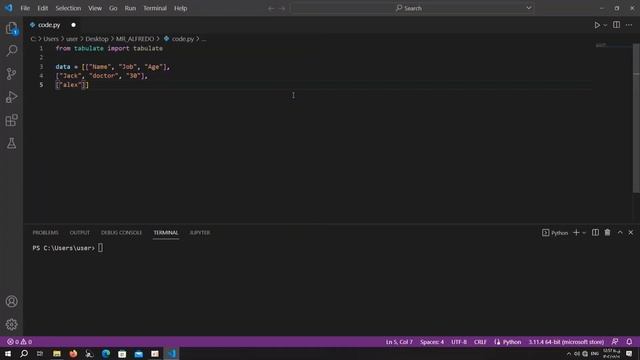The image size is (640, 360).
Task: Expand the run button dropdown arrow
Action: coord(605,25)
